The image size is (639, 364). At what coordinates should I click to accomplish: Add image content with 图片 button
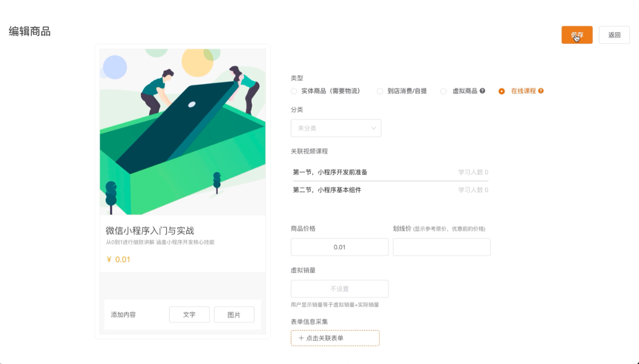(x=234, y=314)
